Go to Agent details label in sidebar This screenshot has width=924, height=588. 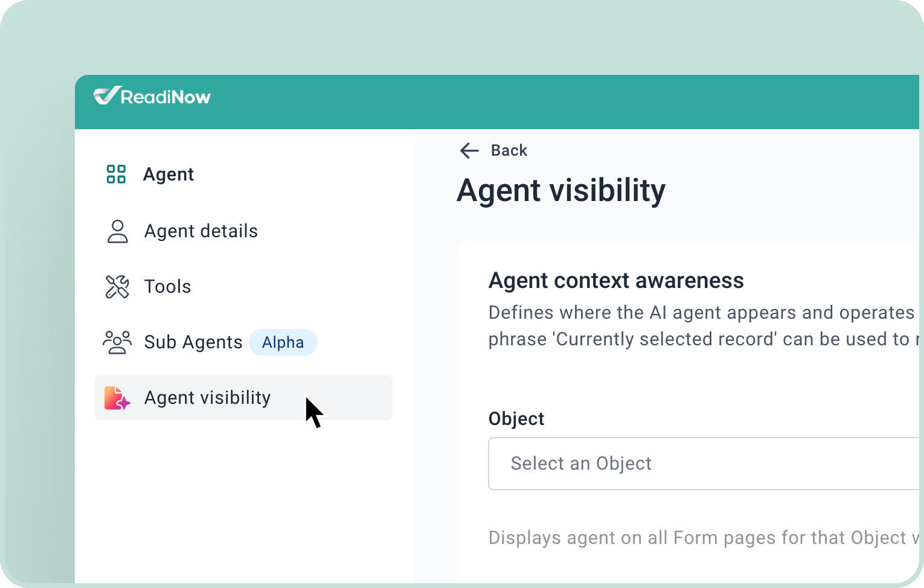tap(201, 231)
